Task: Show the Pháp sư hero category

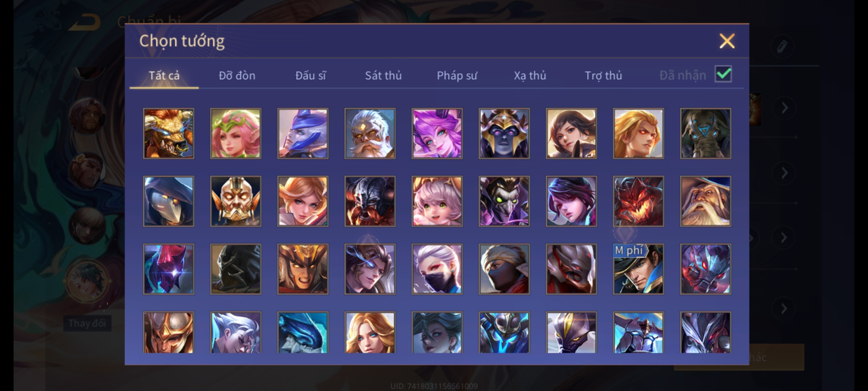Action: [457, 75]
